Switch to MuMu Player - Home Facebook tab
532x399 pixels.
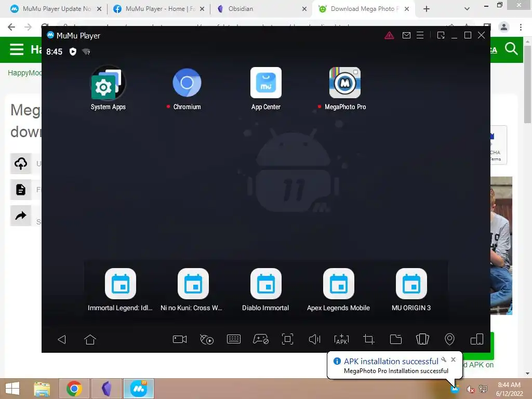(x=159, y=9)
